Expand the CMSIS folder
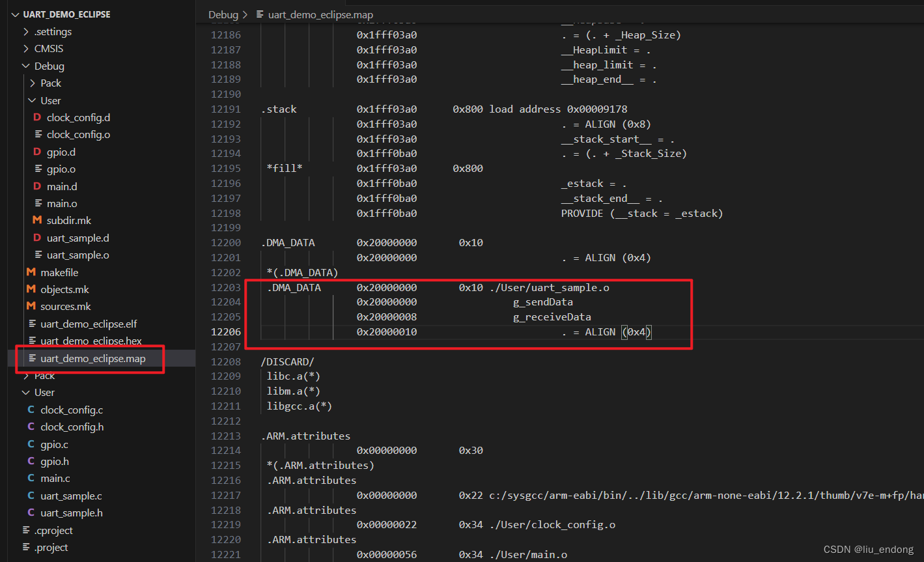The height and width of the screenshot is (562, 924). click(26, 49)
